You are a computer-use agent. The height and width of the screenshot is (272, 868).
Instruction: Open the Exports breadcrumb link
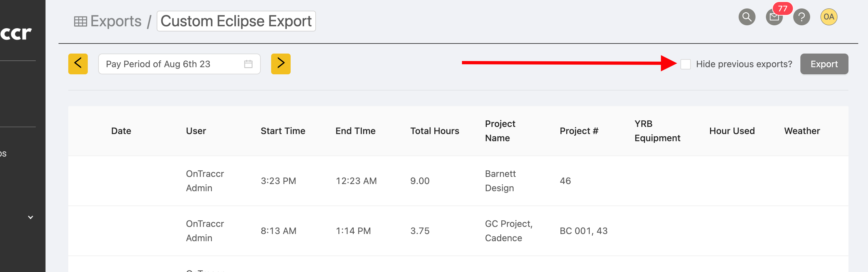click(x=116, y=21)
